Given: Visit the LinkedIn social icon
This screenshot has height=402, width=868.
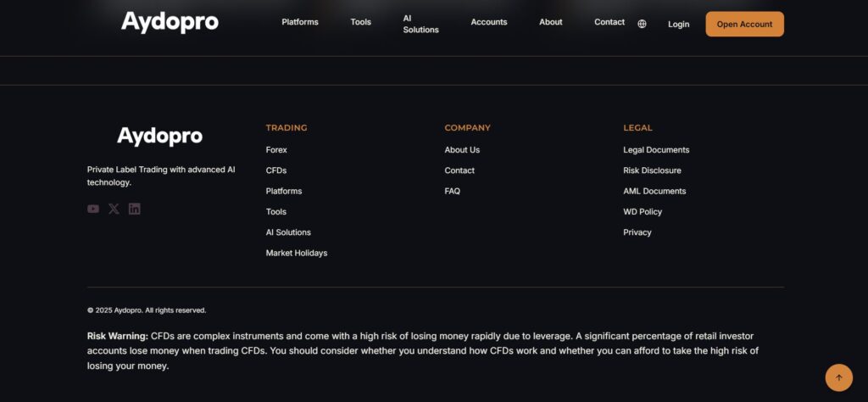Looking at the screenshot, I should (x=135, y=209).
